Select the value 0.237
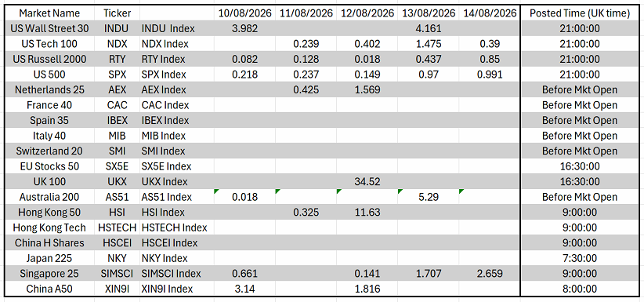The image size is (644, 302). (x=306, y=75)
